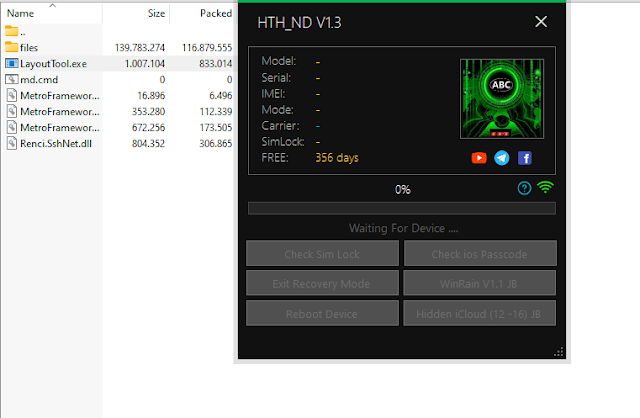Close the HTH_ND V1.3 window

click(x=541, y=22)
